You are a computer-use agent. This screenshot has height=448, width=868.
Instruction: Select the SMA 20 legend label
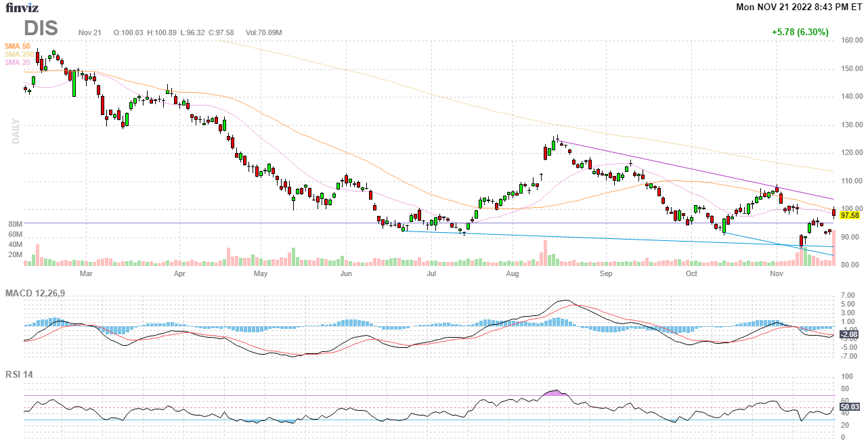click(x=17, y=62)
